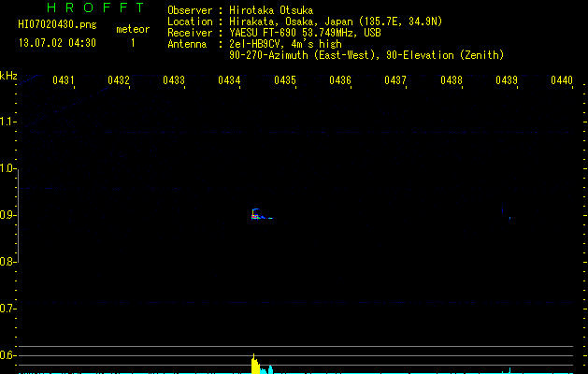Click the 0.6 kHz axis label
This screenshot has height=374, width=588.
pos(7,355)
